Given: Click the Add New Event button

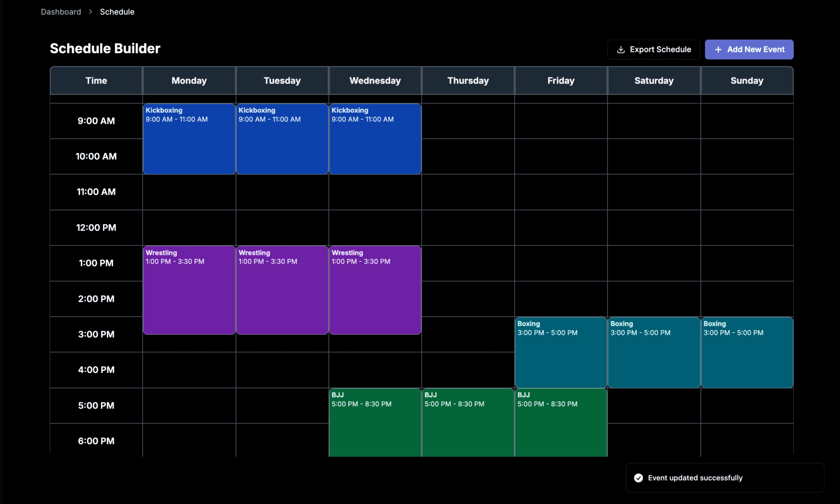Looking at the screenshot, I should pyautogui.click(x=749, y=50).
